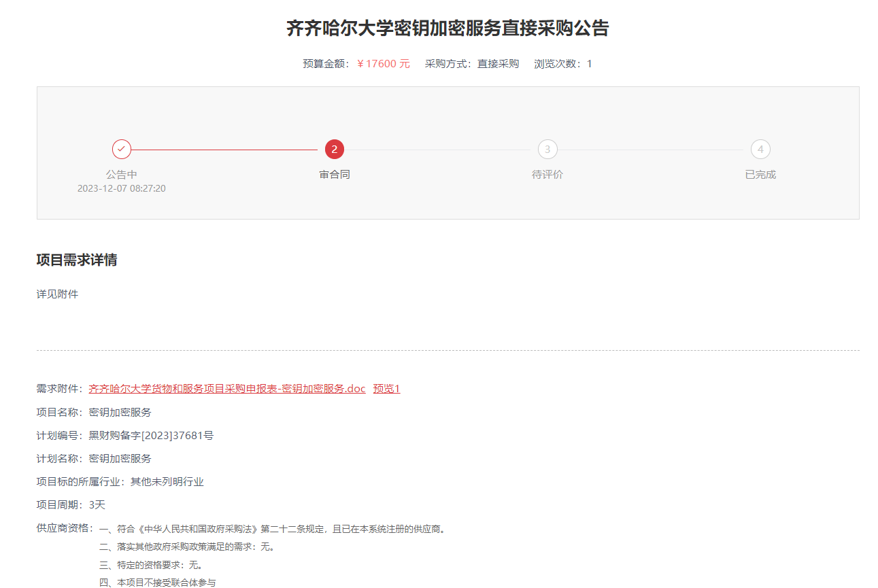Click the 详见附件 text
The image size is (878, 588).
tap(56, 294)
